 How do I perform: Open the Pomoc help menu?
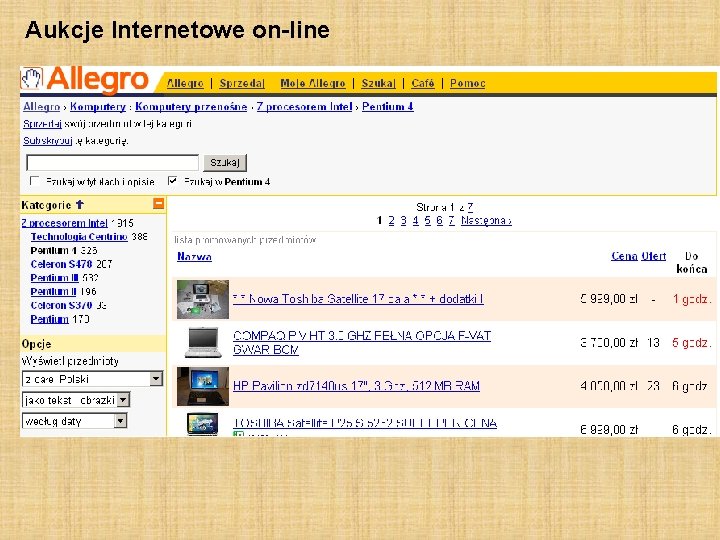coord(467,83)
